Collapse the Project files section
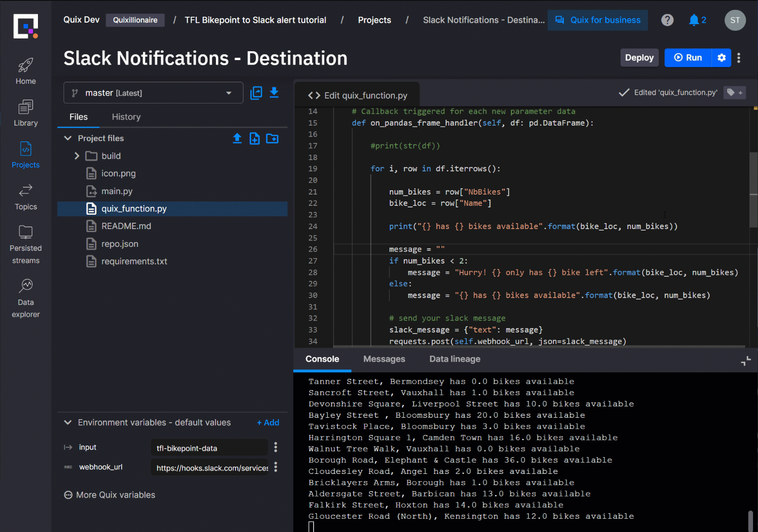758x532 pixels. pyautogui.click(x=68, y=138)
